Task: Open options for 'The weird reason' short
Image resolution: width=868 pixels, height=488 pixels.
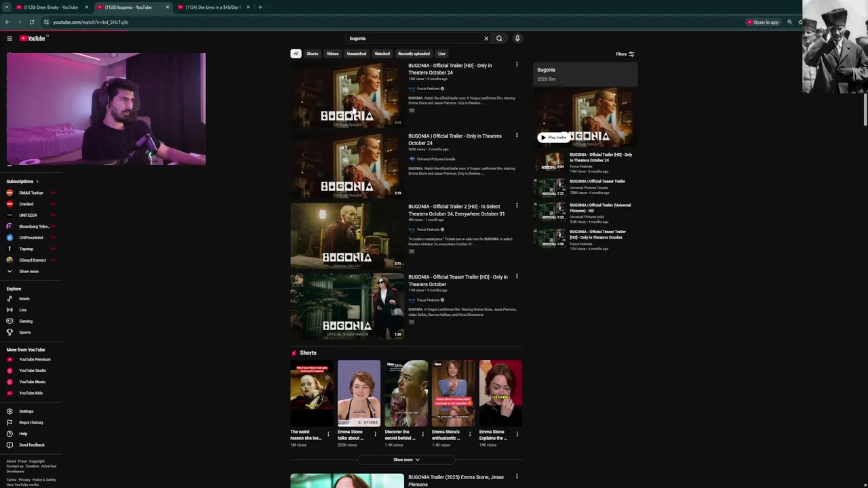Action: (x=328, y=434)
